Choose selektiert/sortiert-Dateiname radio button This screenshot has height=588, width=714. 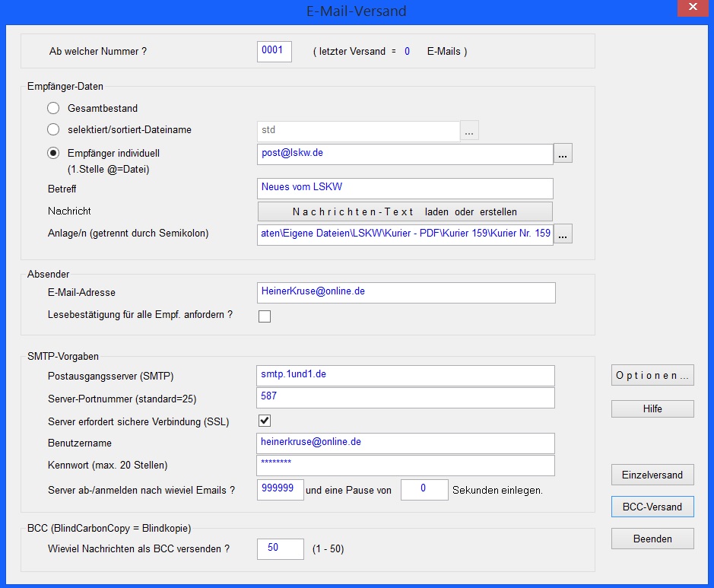point(53,130)
